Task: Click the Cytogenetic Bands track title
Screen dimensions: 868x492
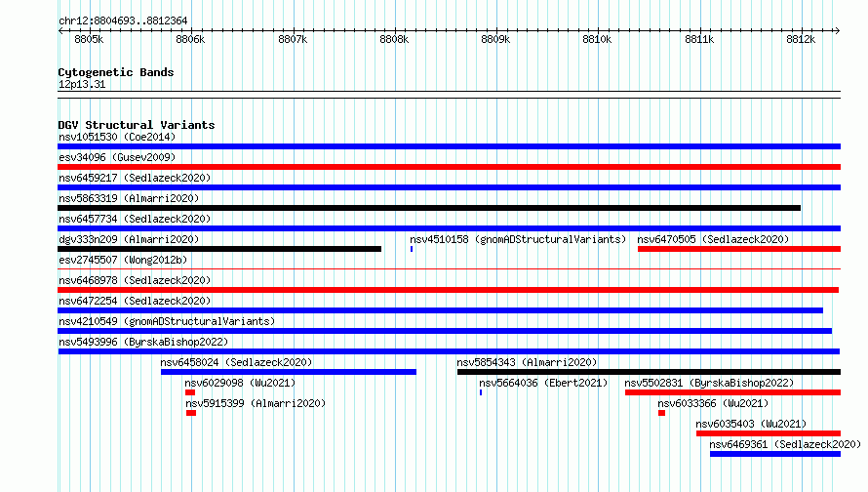Action: 116,72
